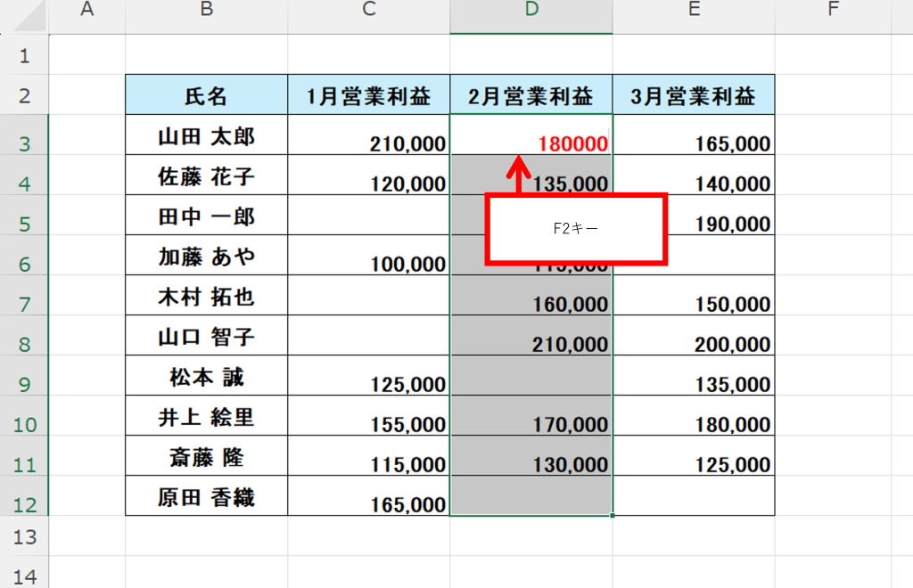913x588 pixels.
Task: Click the cell containing 井上 絵里
Action: coord(206,416)
